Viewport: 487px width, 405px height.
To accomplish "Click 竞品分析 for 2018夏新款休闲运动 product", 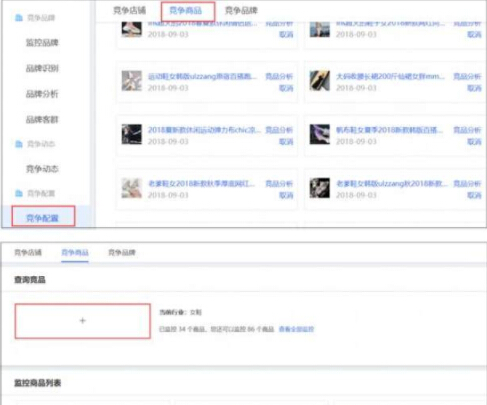I will [279, 130].
